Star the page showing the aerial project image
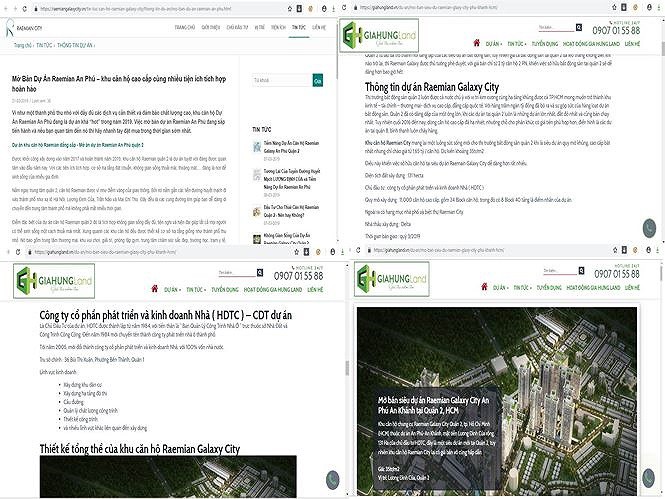 coord(615,250)
